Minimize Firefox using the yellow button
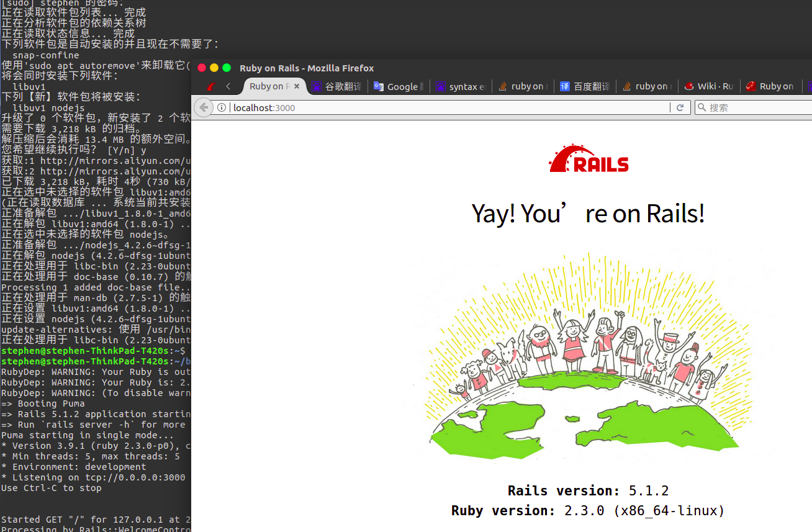Image resolution: width=812 pixels, height=532 pixels. [x=214, y=68]
